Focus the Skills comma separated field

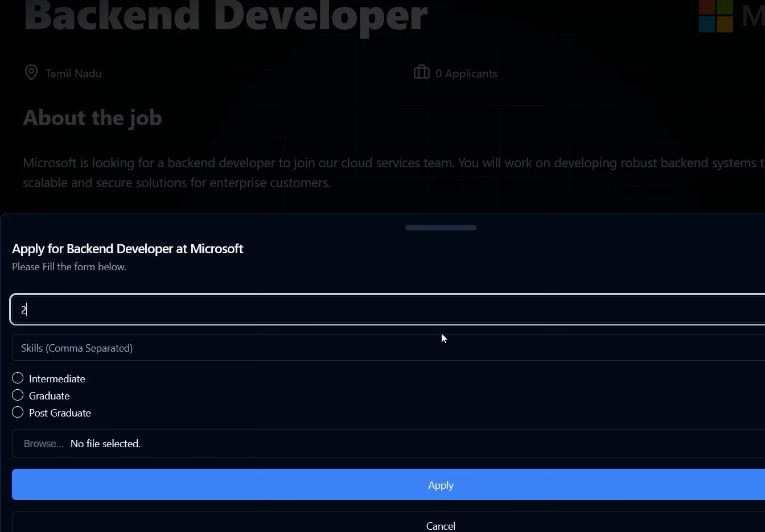(388, 348)
